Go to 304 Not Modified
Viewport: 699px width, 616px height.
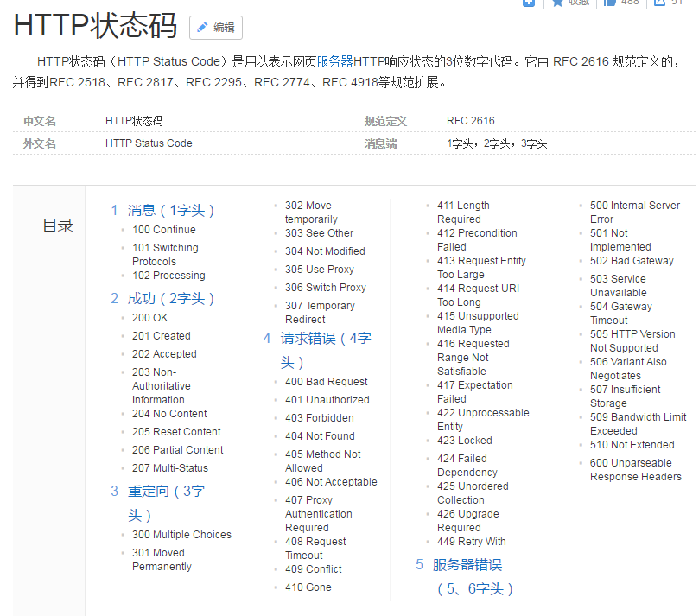(325, 251)
